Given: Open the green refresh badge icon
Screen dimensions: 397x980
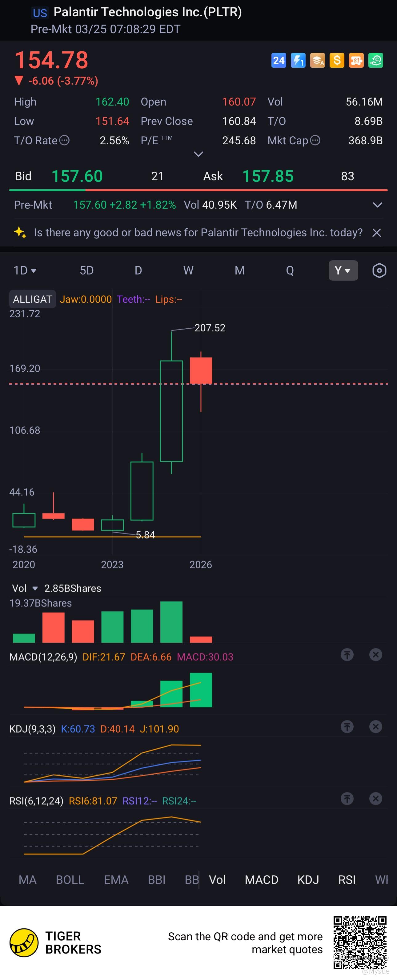Looking at the screenshot, I should click(x=376, y=61).
